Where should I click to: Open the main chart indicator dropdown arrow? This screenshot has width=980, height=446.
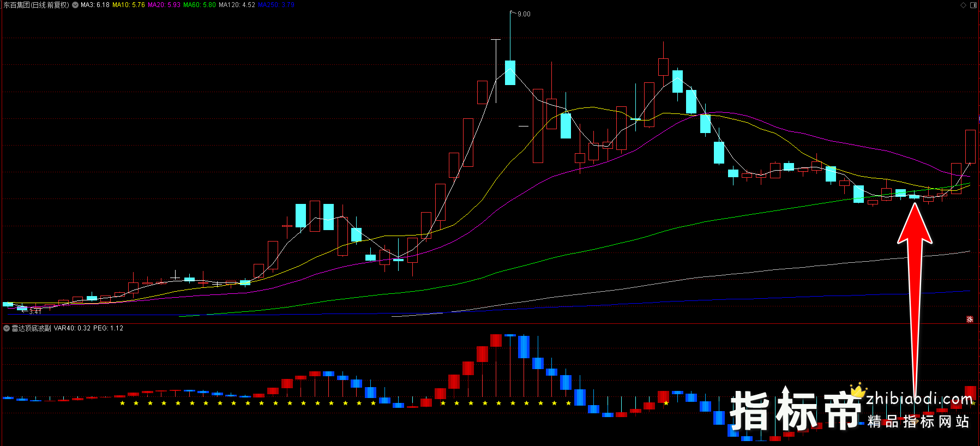point(75,5)
